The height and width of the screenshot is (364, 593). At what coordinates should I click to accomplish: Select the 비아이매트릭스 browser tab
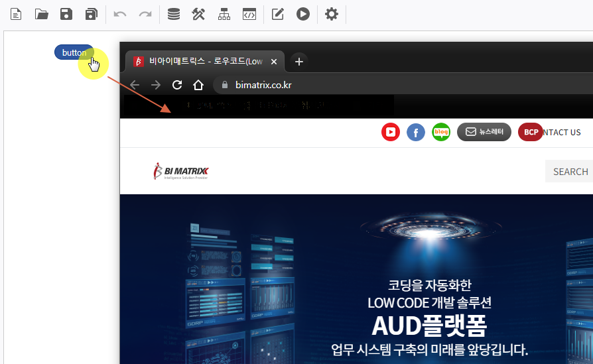[x=204, y=61]
